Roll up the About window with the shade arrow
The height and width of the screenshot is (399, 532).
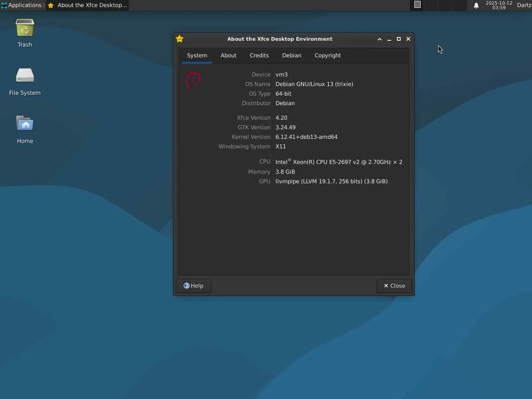[x=379, y=39]
